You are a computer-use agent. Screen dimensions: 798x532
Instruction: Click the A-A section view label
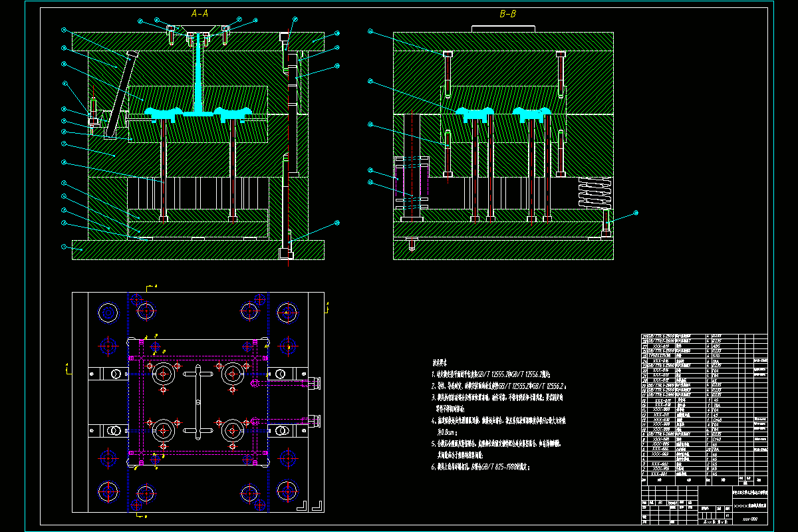tap(200, 13)
